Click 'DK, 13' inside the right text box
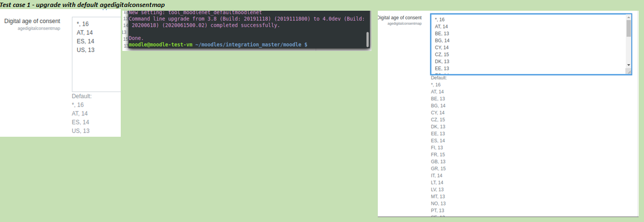This screenshot has height=222, width=644. 442,61
